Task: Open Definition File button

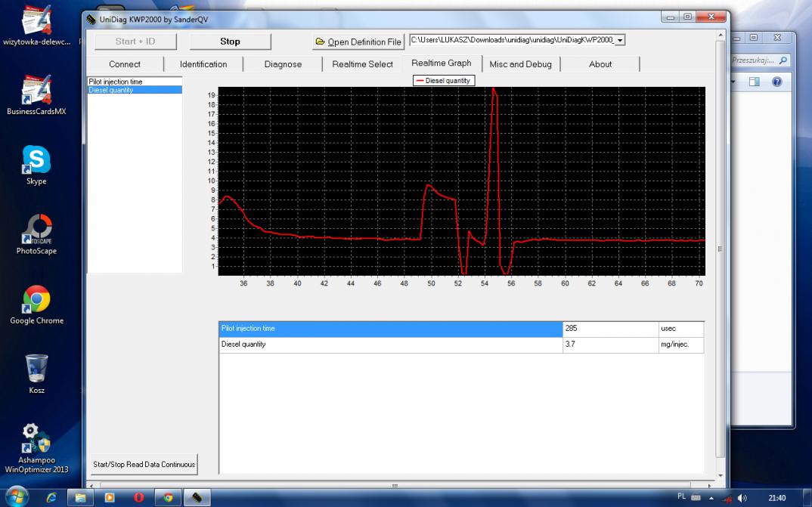Action: point(358,42)
